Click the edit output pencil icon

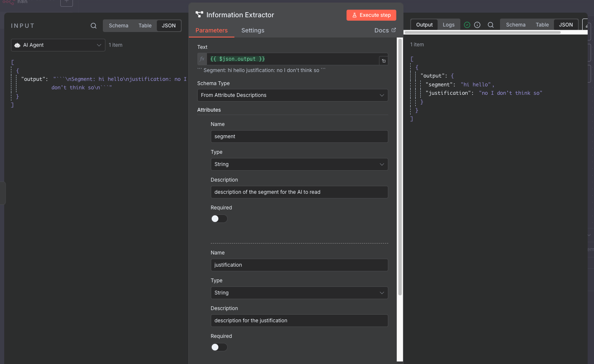(587, 25)
